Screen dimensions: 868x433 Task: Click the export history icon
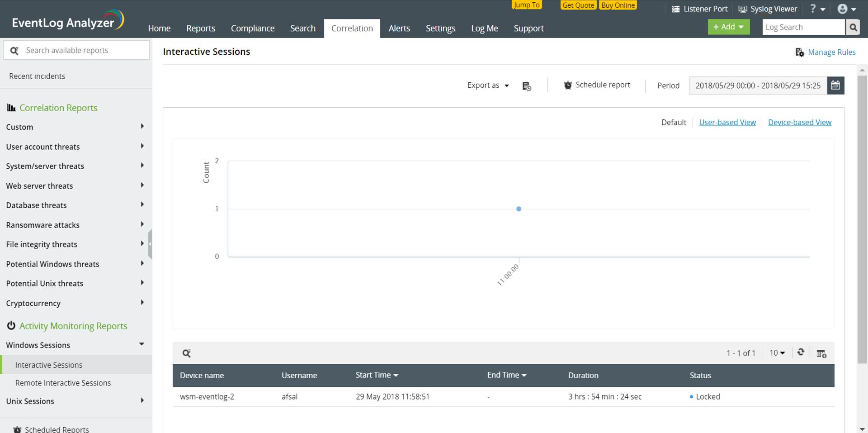click(527, 86)
